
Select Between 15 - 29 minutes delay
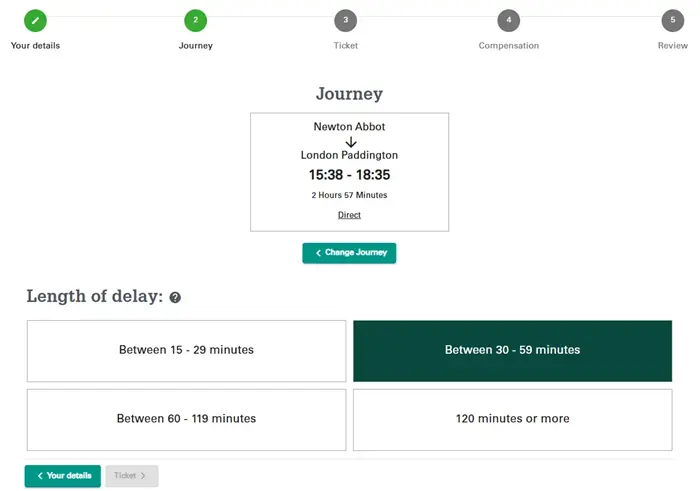point(186,351)
